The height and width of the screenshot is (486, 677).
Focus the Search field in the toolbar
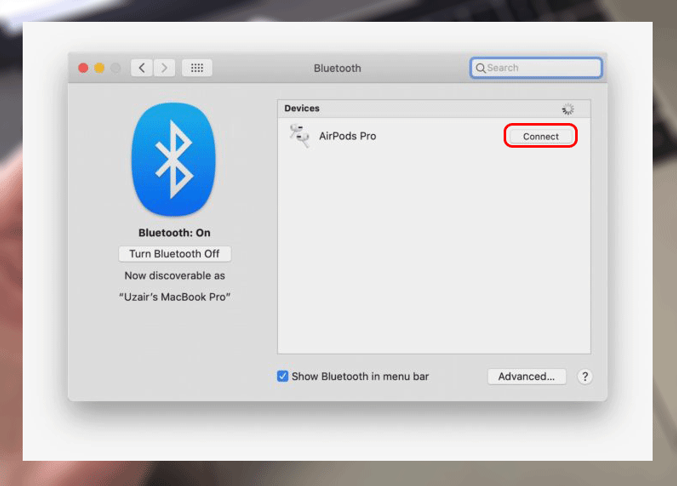coord(536,68)
